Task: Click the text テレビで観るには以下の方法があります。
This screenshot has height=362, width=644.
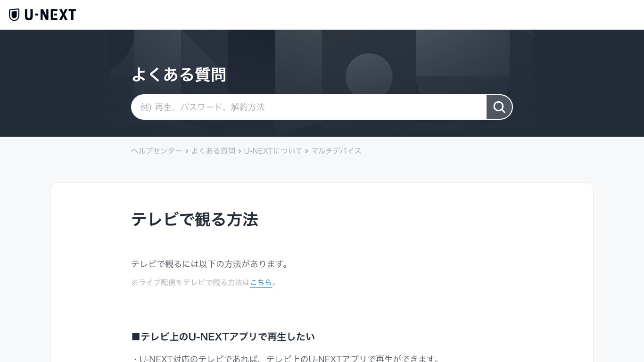Action: [211, 264]
